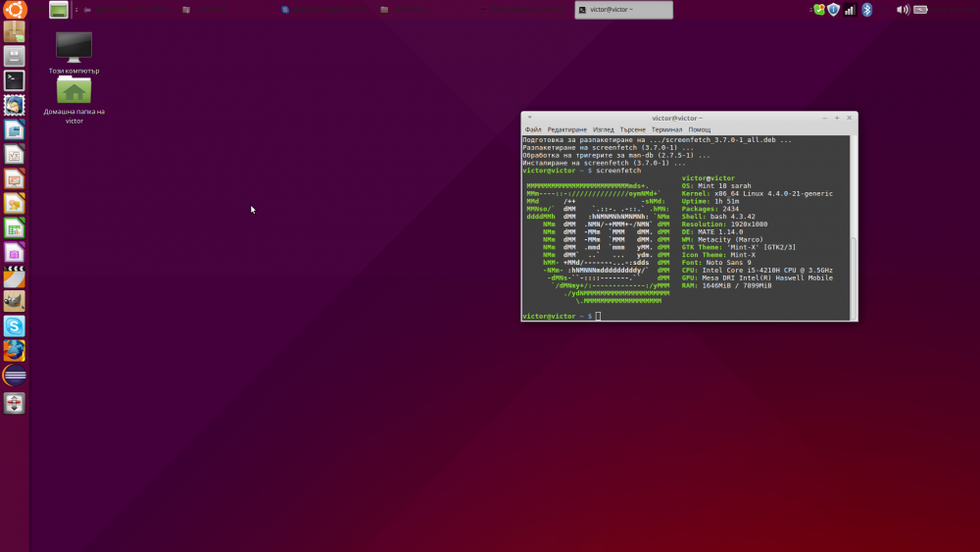
Task: Maximize the terminal window
Action: coord(837,118)
